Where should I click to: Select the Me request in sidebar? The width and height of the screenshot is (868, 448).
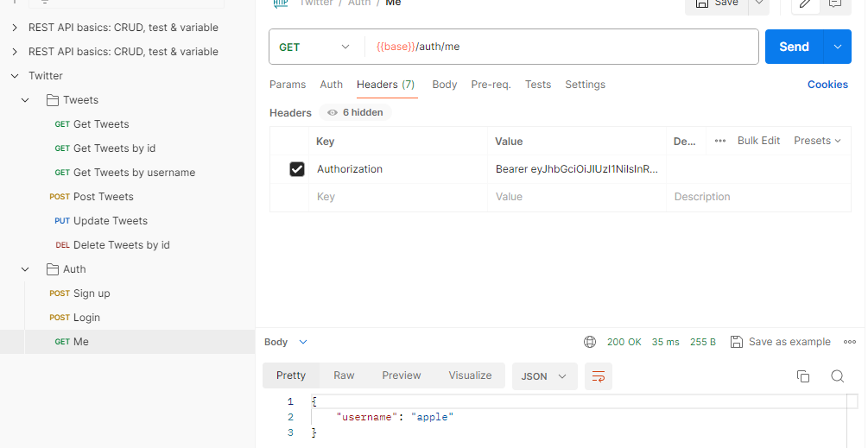[127, 342]
